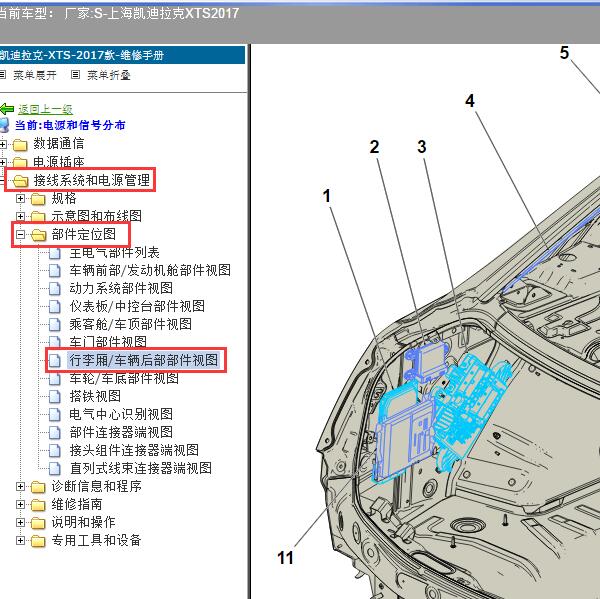Image resolution: width=600 pixels, height=599 pixels.
Task: Open 车轮/车底部件视图 item
Action: click(124, 378)
